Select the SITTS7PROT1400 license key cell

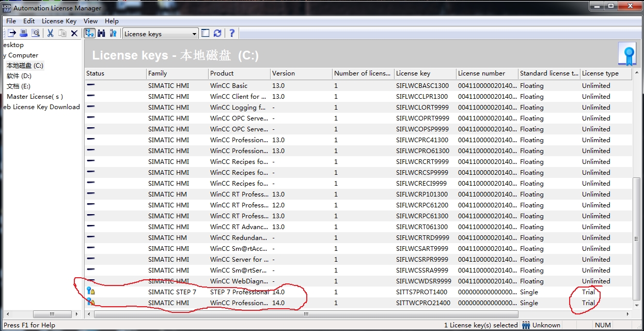(x=422, y=292)
